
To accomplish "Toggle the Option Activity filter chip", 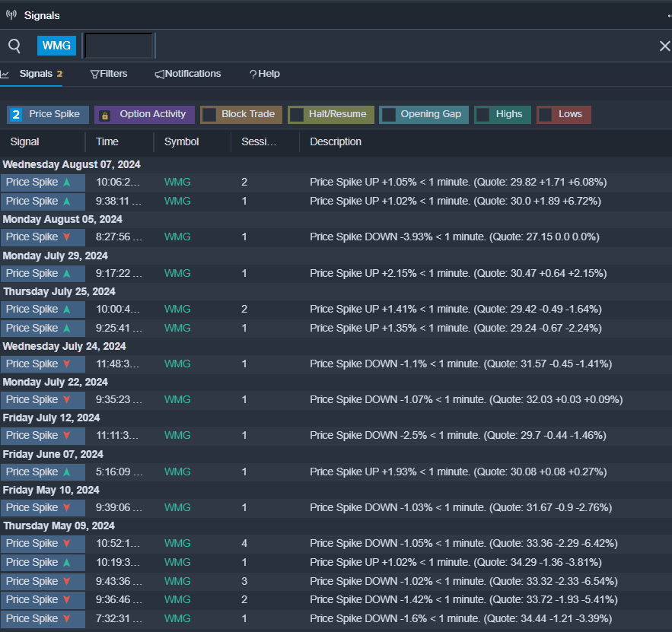I will tap(145, 114).
